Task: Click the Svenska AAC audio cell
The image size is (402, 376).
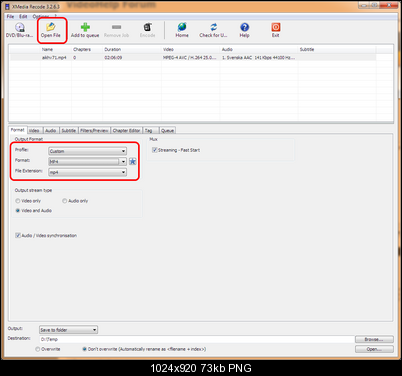Action: coord(258,58)
